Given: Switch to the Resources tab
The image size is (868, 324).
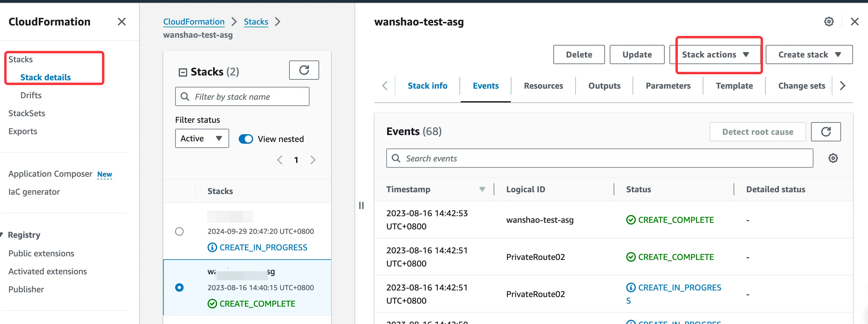Looking at the screenshot, I should pos(543,86).
